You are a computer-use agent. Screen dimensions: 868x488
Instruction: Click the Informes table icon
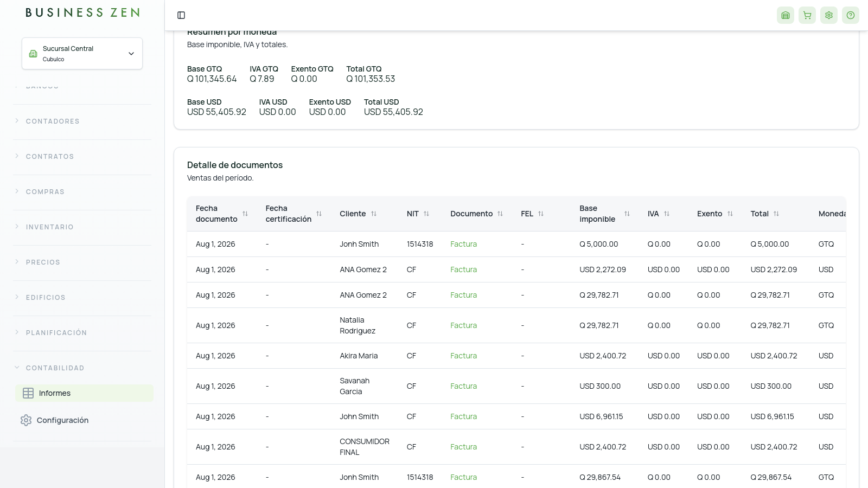pyautogui.click(x=28, y=393)
